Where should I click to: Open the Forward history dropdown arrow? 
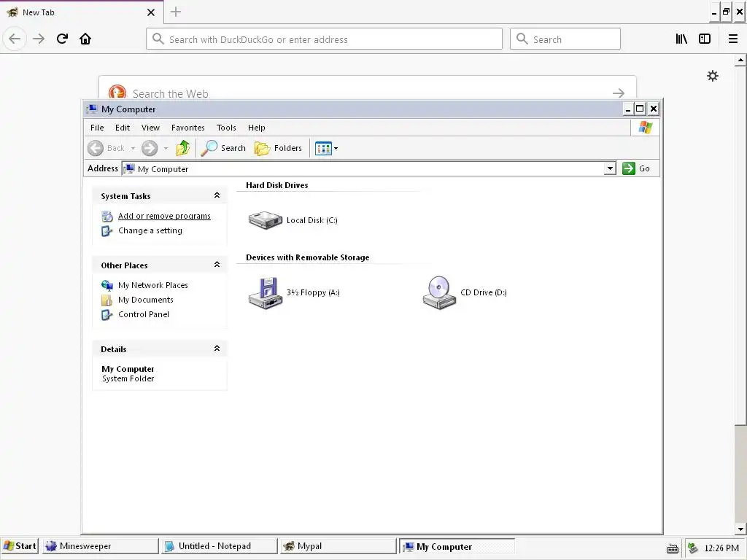click(x=166, y=148)
